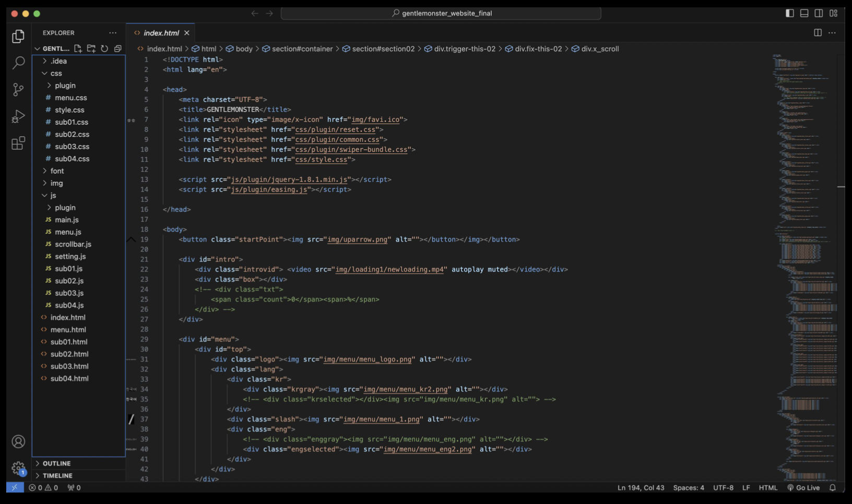Select the index.html editor tab
Image resolution: width=852 pixels, height=504 pixels.
pos(160,33)
